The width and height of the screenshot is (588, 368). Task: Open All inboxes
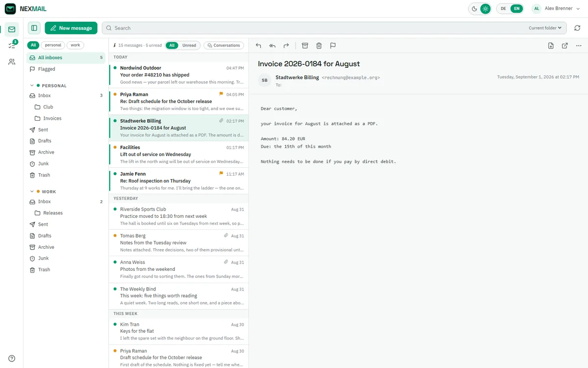click(66, 57)
